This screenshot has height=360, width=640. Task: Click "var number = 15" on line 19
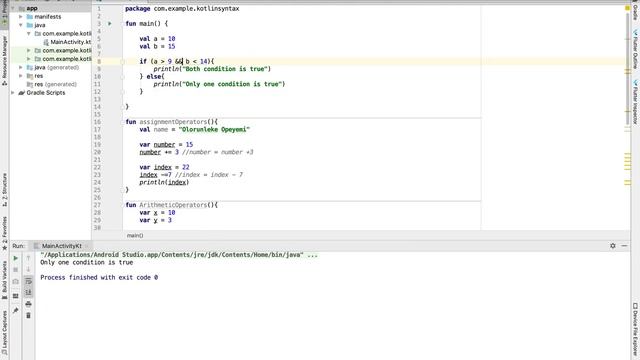pyautogui.click(x=166, y=144)
